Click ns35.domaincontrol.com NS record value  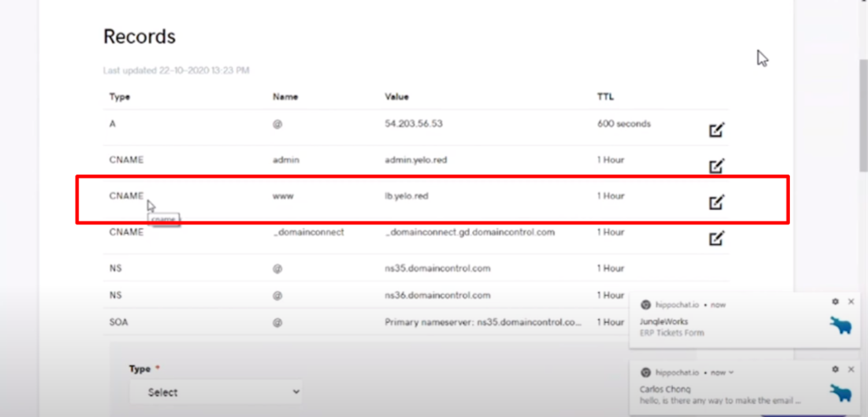click(437, 268)
